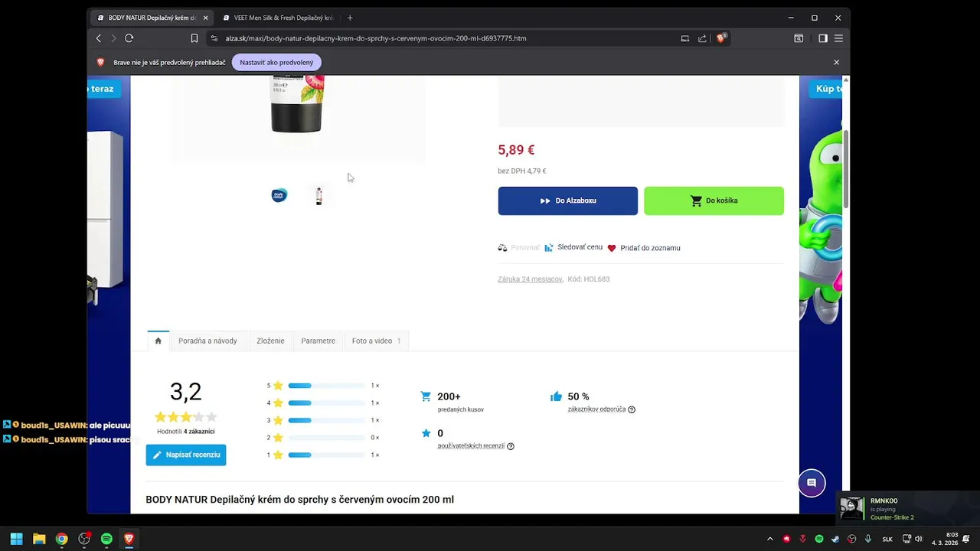Open Google Chrome from taskbar
Viewport: 980px width, 551px height.
(x=61, y=539)
